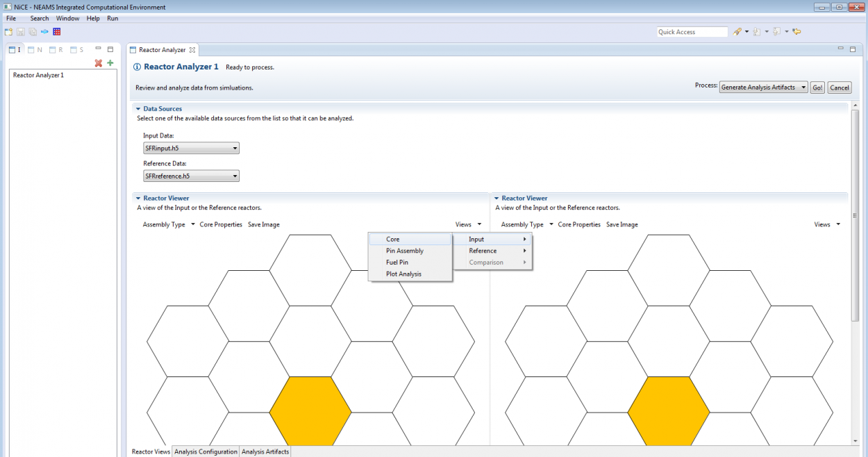Click the editor's vertical scrollbar
This screenshot has width=868, height=457.
[856, 215]
